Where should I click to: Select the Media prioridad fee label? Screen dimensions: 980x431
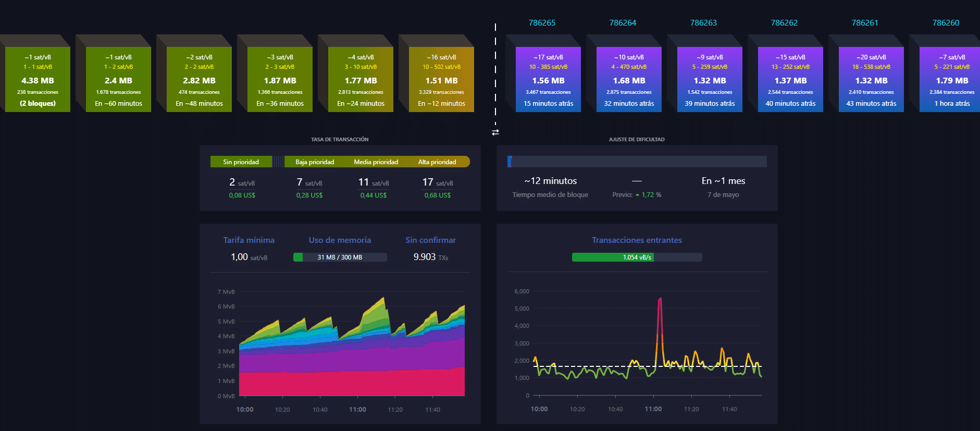(x=376, y=162)
